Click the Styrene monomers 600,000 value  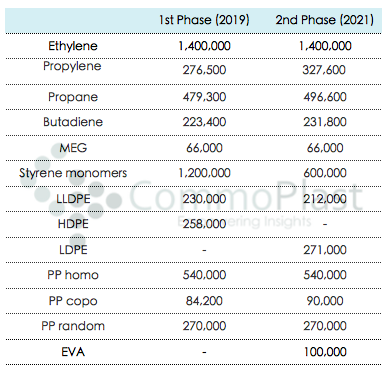325,173
